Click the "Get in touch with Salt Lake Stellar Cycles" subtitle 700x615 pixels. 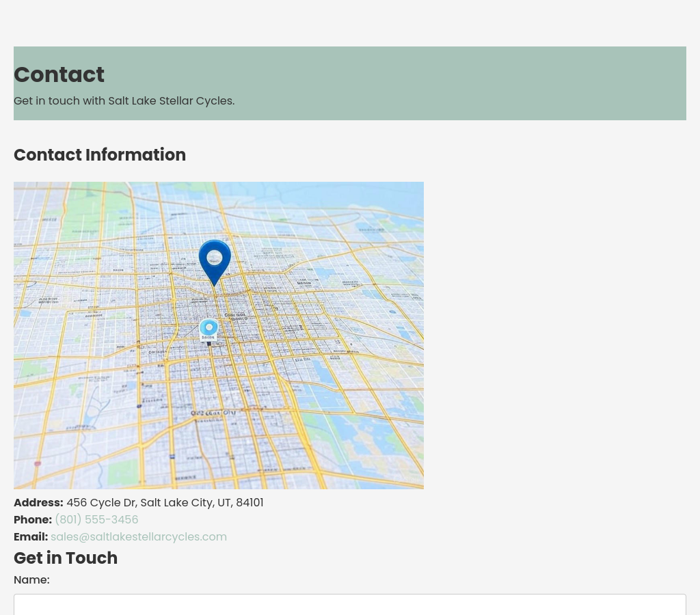coord(124,100)
